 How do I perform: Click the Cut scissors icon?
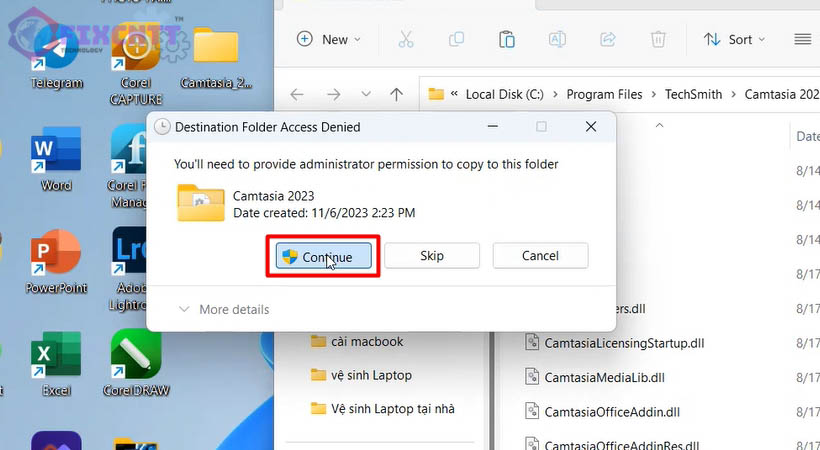pyautogui.click(x=405, y=40)
